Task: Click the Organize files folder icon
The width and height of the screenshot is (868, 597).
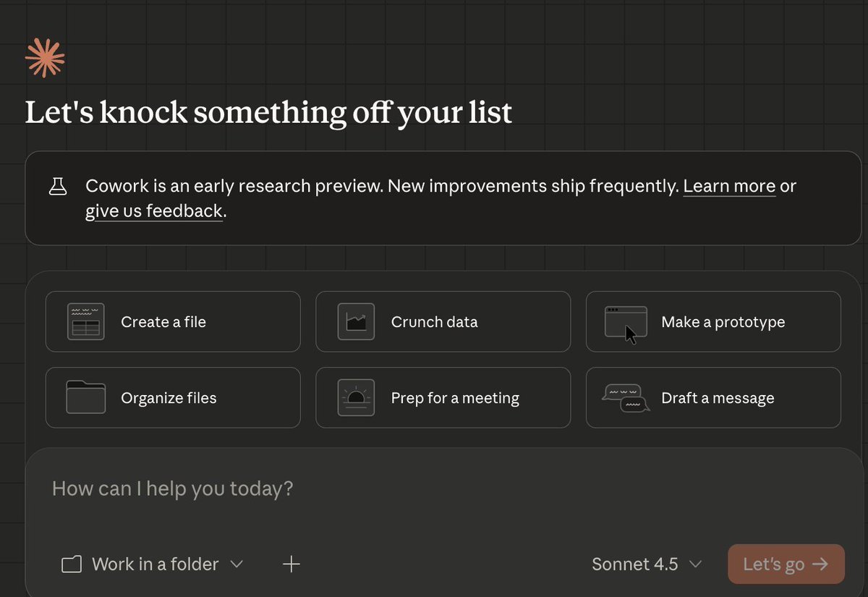Action: click(85, 397)
